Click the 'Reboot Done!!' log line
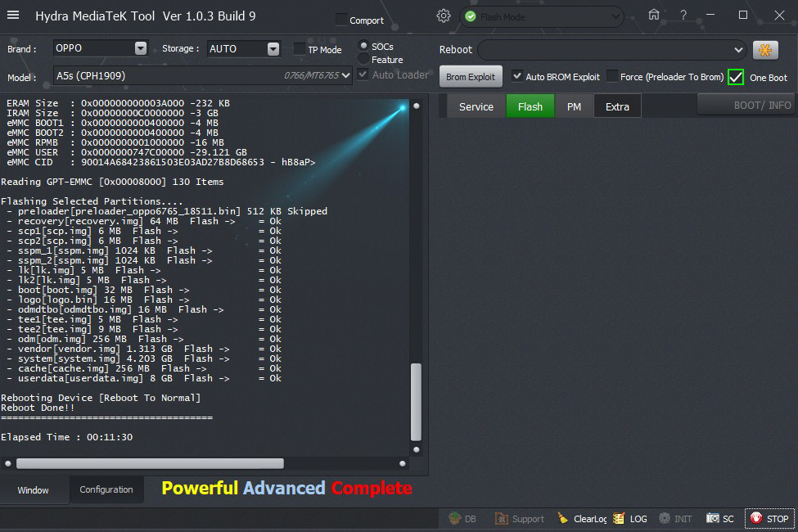 (38, 408)
